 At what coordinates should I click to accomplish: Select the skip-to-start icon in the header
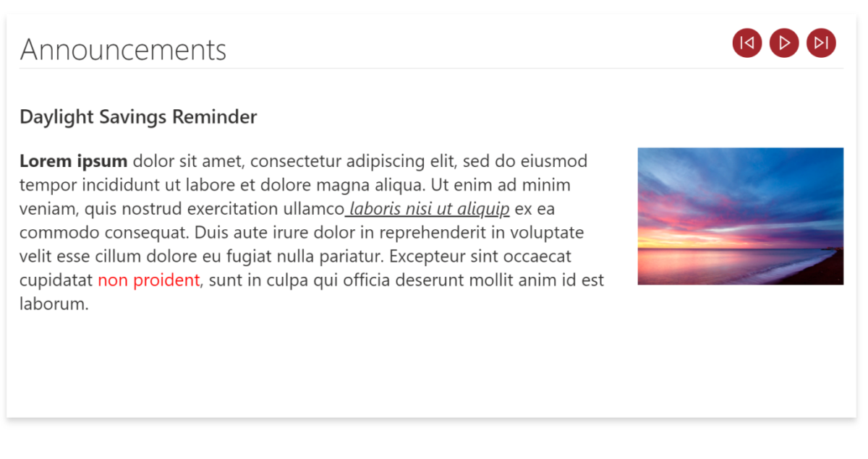click(x=747, y=43)
